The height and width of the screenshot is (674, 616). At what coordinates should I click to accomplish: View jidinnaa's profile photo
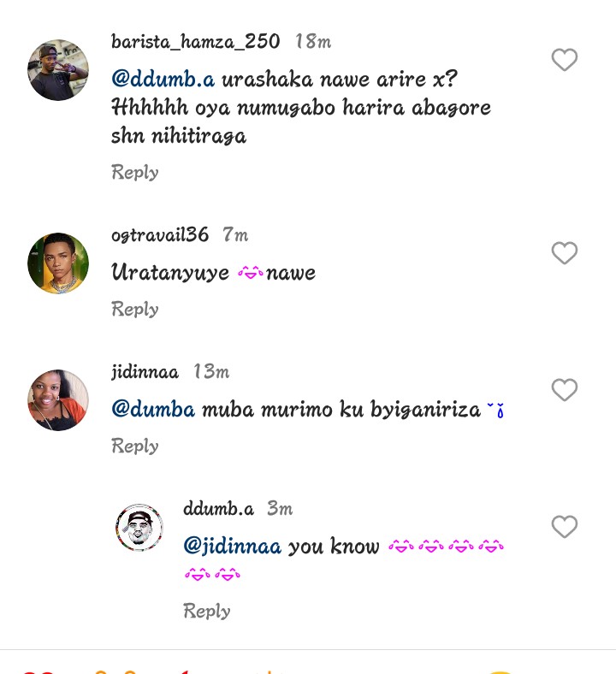pos(58,400)
